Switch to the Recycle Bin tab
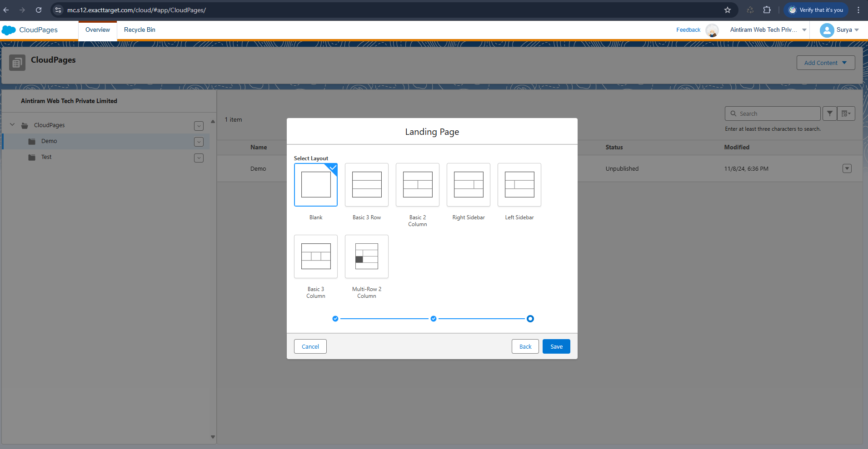The width and height of the screenshot is (868, 449). point(140,30)
